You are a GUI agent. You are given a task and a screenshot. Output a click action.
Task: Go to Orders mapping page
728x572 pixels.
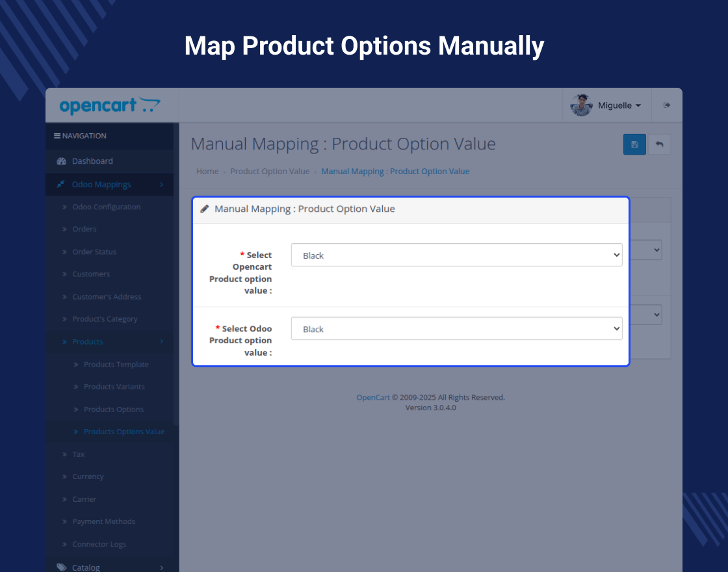click(x=84, y=229)
